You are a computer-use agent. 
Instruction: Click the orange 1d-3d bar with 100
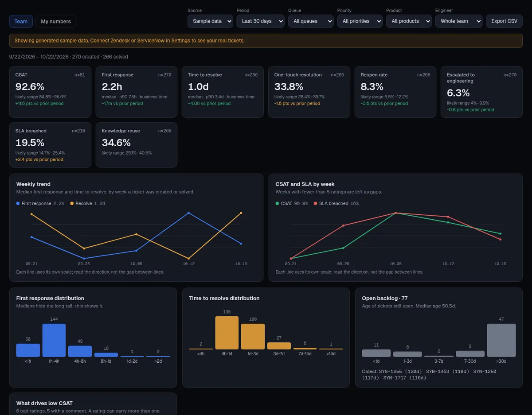tap(253, 337)
